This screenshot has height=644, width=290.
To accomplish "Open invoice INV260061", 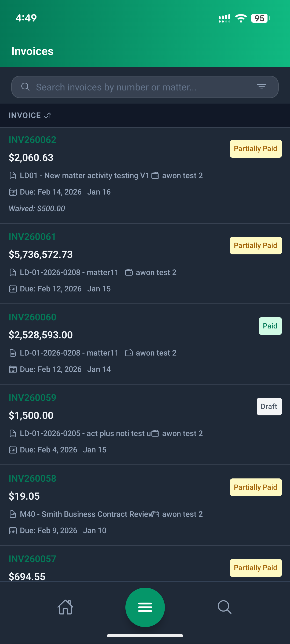I will [x=32, y=237].
